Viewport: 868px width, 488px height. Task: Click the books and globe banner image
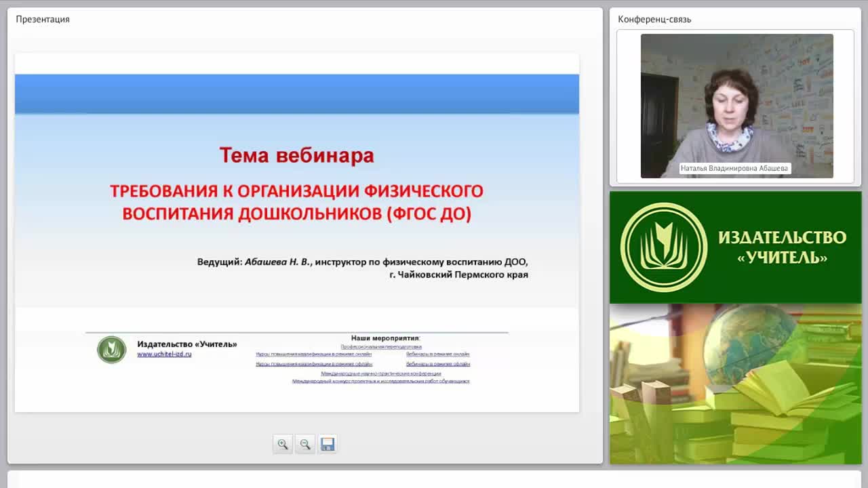click(736, 384)
